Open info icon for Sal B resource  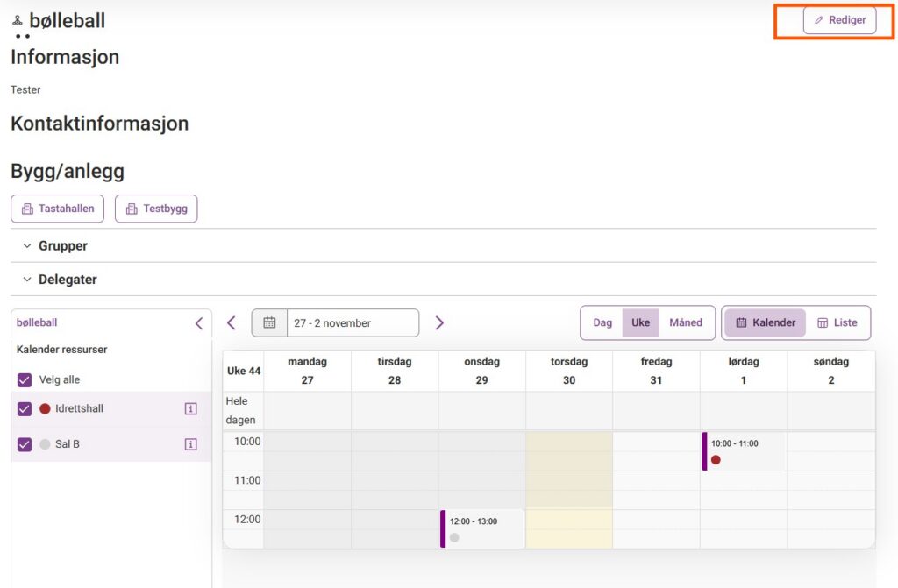[x=190, y=444]
